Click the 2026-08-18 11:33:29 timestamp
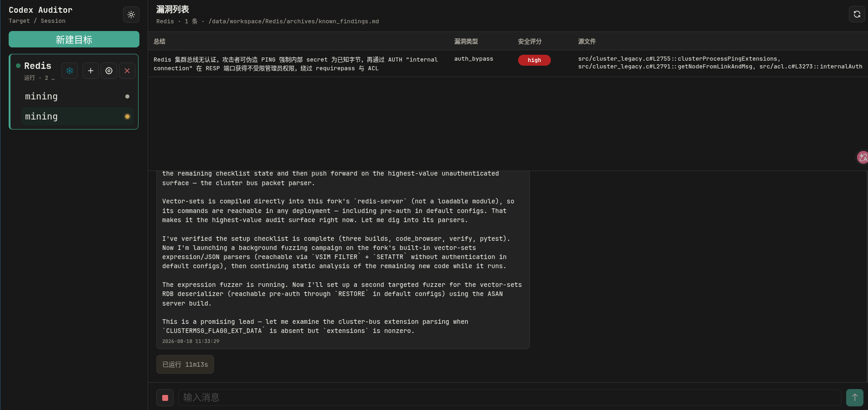 tap(190, 341)
